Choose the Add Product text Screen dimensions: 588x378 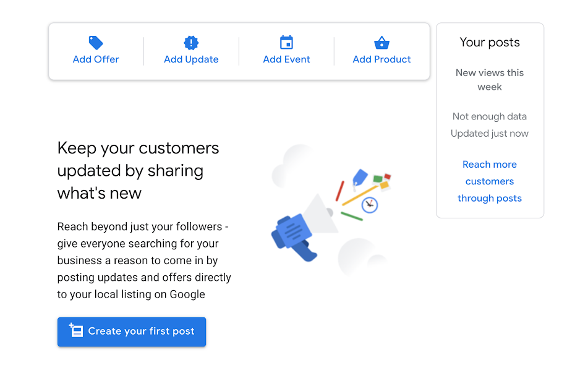(381, 59)
